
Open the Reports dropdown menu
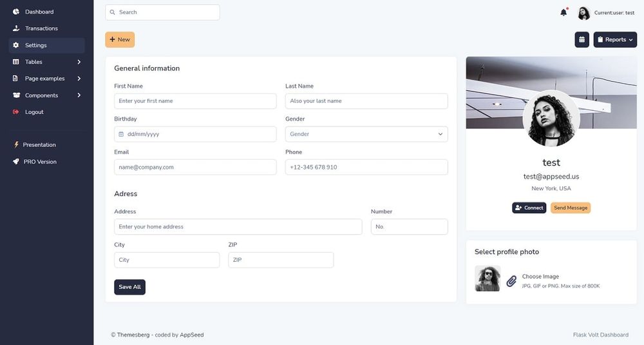point(615,39)
